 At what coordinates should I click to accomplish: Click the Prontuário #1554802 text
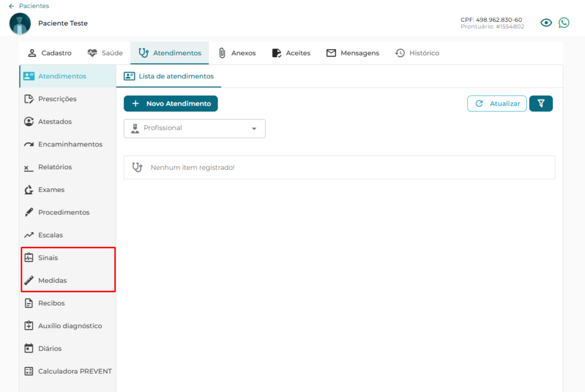pos(492,26)
